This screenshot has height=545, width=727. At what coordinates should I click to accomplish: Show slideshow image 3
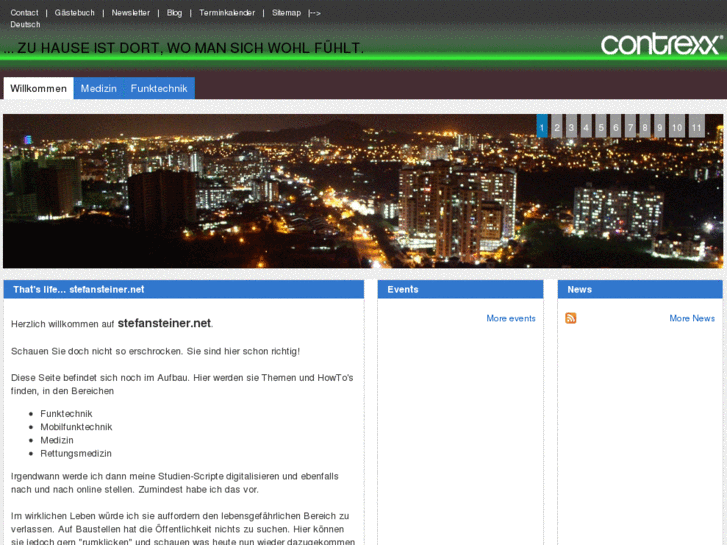click(x=572, y=126)
